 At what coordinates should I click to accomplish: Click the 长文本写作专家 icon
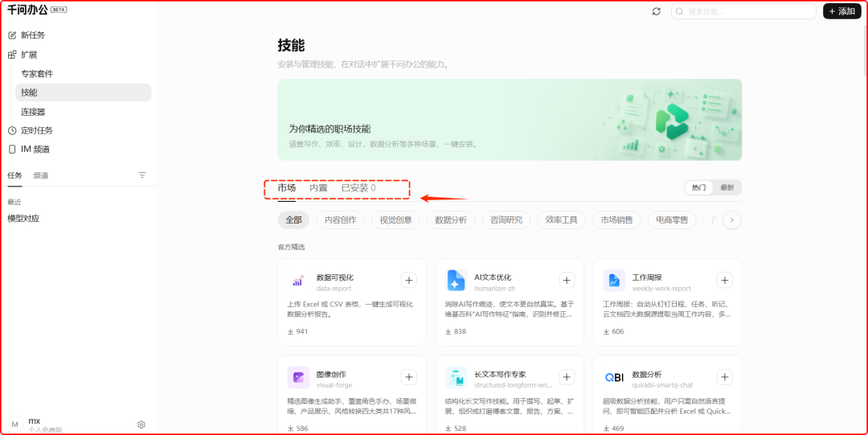click(457, 377)
